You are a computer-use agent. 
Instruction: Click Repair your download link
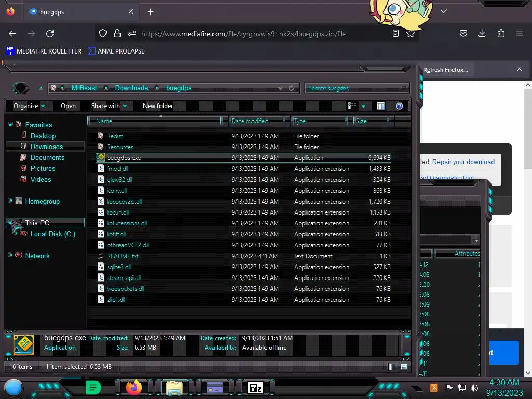pos(463,162)
